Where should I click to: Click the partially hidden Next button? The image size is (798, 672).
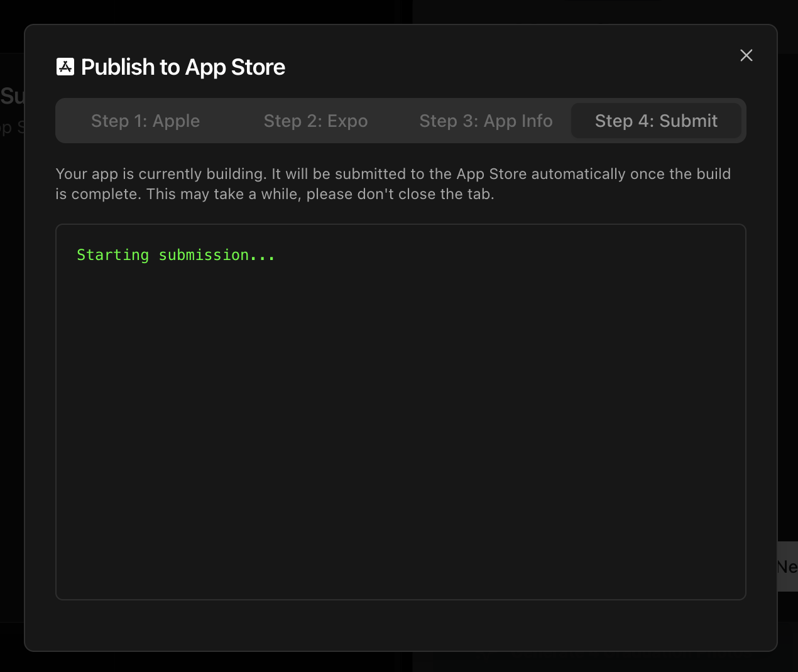click(789, 567)
